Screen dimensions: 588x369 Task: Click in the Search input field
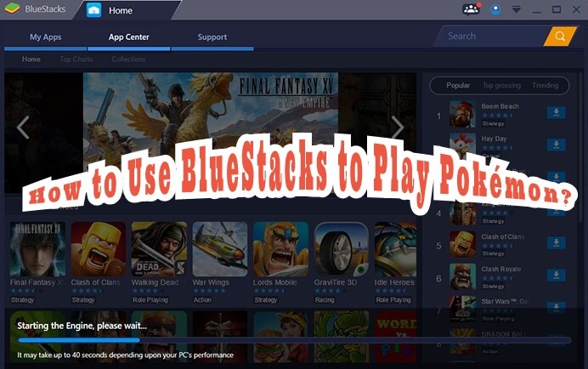pyautogui.click(x=492, y=36)
